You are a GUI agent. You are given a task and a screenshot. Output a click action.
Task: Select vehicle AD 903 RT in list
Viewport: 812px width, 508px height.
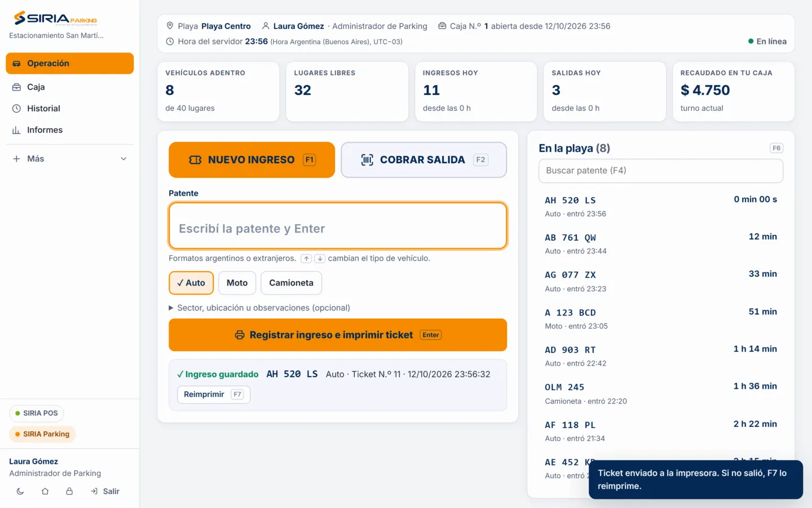click(x=660, y=356)
